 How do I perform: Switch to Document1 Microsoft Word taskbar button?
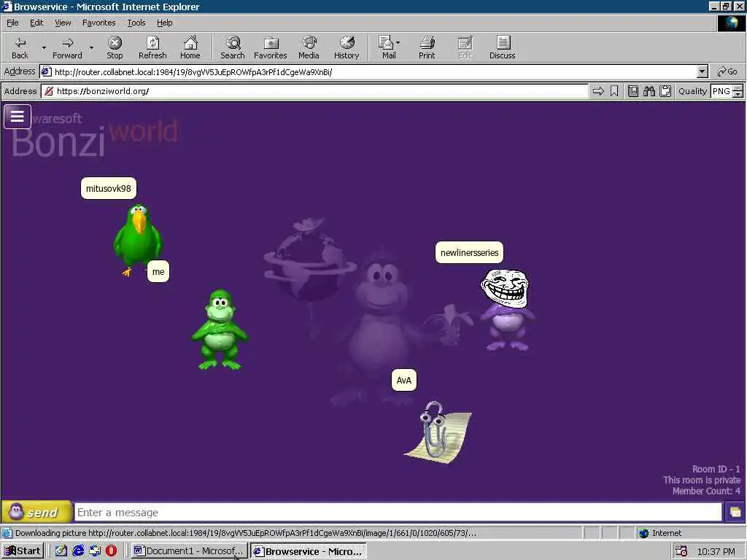tap(189, 551)
